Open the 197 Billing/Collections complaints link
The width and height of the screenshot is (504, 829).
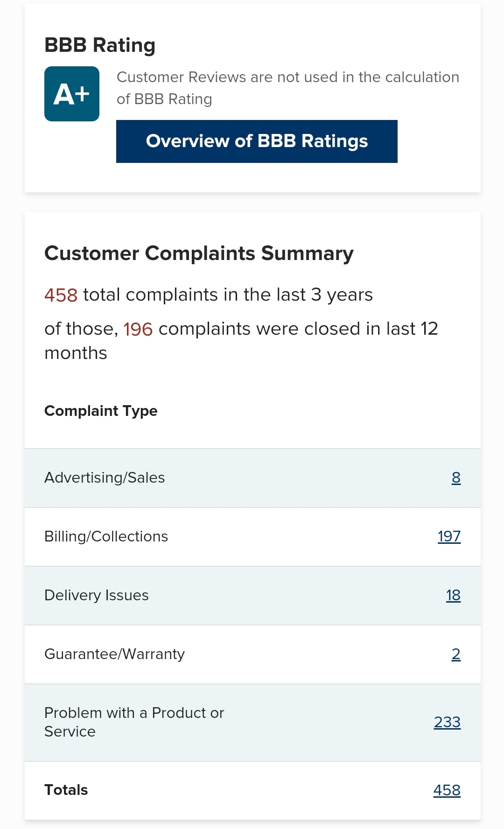click(x=449, y=536)
